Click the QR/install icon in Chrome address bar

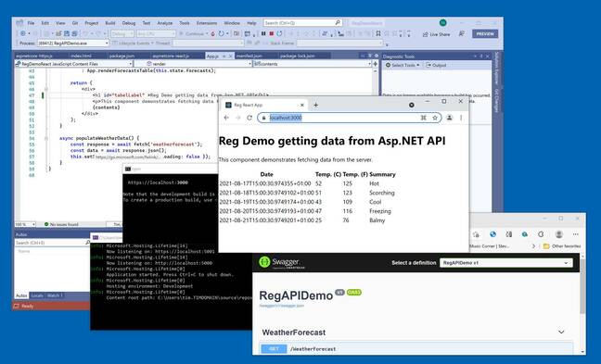pos(423,118)
